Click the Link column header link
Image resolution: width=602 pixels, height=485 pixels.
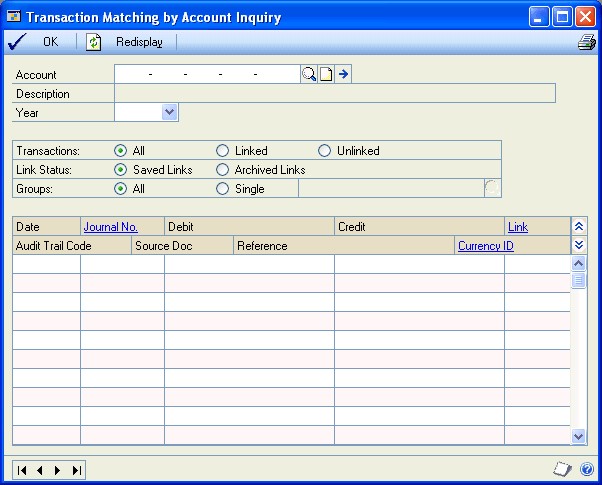click(518, 227)
